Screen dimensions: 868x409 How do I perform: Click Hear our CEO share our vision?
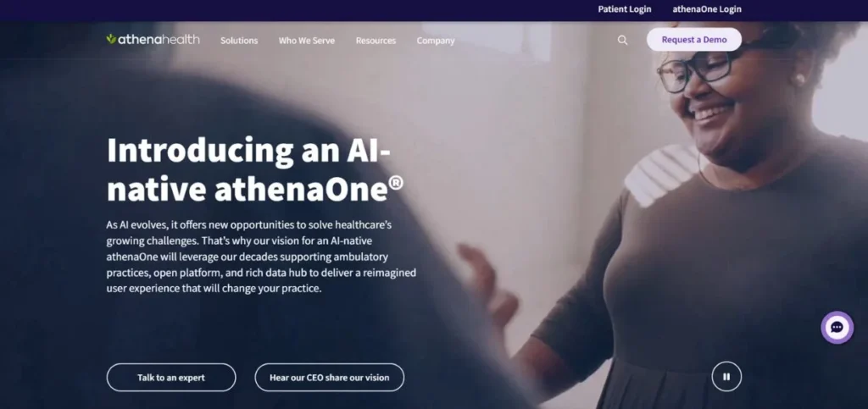[x=330, y=378]
